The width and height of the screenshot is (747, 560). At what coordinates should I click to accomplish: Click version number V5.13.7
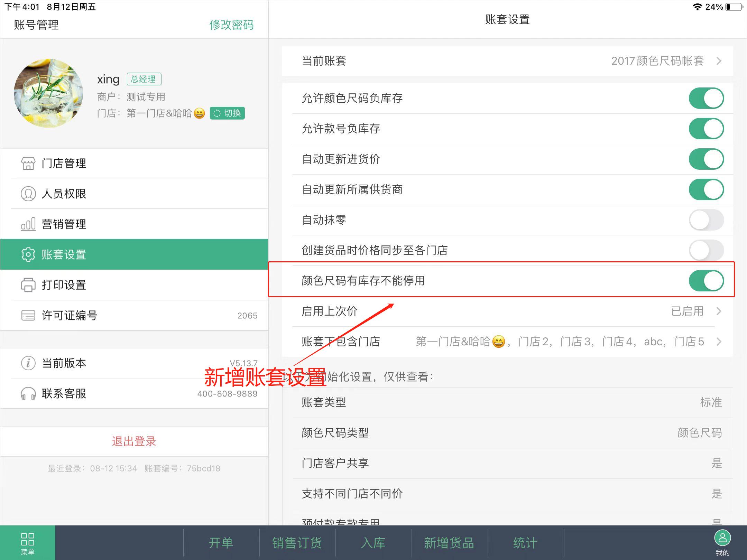pos(244,363)
